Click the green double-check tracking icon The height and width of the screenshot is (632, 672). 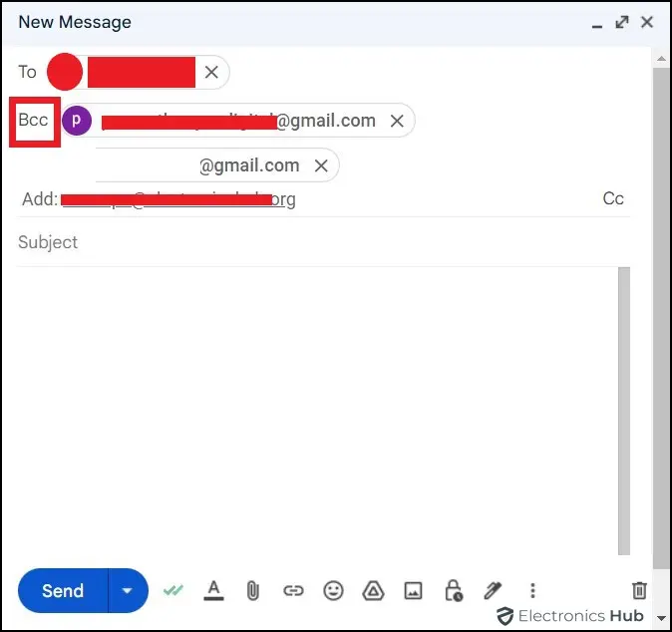pyautogui.click(x=173, y=590)
